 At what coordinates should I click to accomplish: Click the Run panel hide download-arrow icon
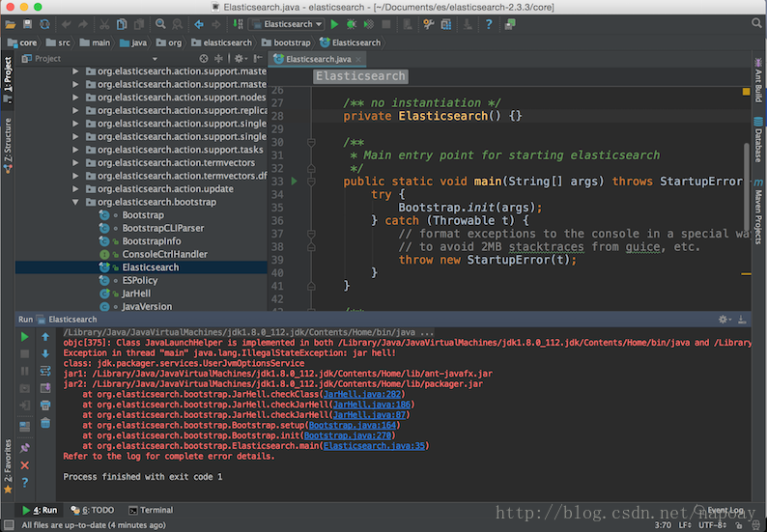pyautogui.click(x=742, y=320)
